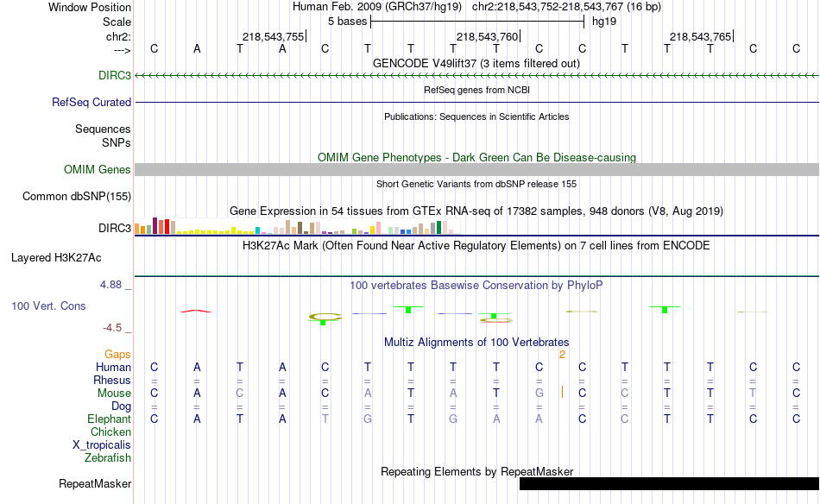Click Short Genetic Variants from dbSNP title

(476, 184)
